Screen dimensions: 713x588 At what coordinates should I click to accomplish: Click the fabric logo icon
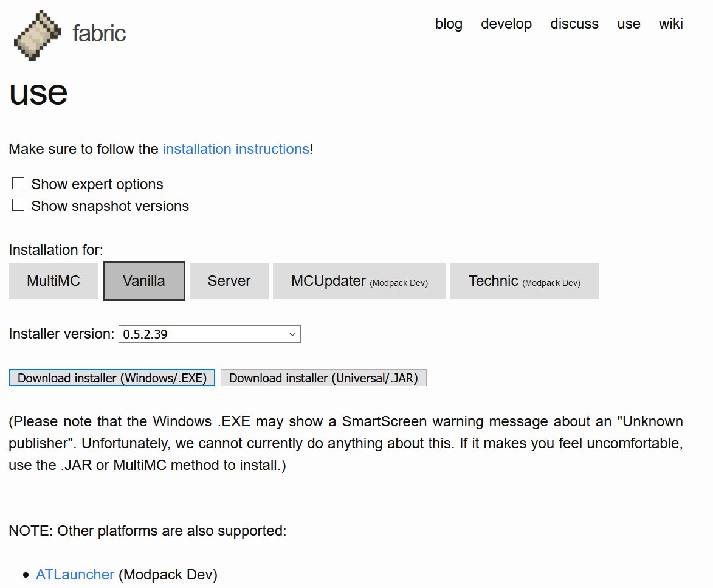[37, 35]
